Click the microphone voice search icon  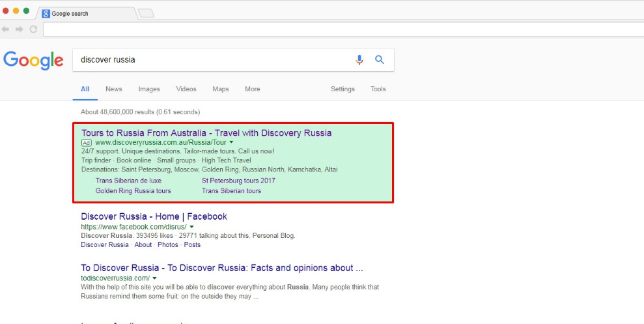pyautogui.click(x=359, y=60)
